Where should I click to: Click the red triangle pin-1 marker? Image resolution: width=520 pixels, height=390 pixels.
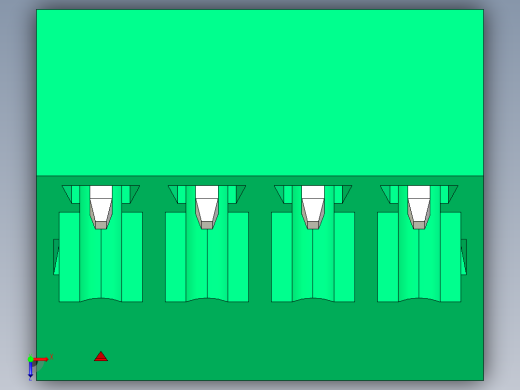tap(101, 356)
